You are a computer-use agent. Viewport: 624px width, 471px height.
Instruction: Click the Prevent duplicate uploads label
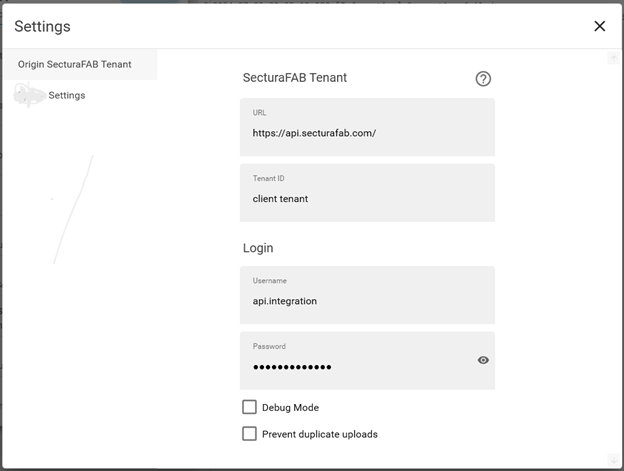(319, 434)
